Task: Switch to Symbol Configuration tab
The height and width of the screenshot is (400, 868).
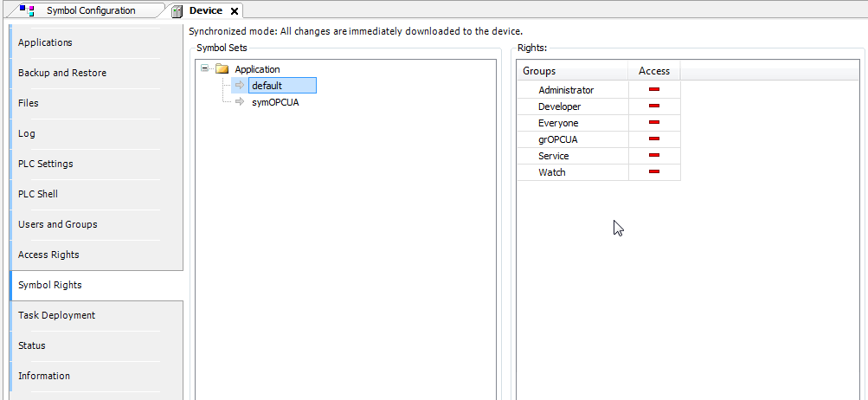Action: (x=90, y=10)
